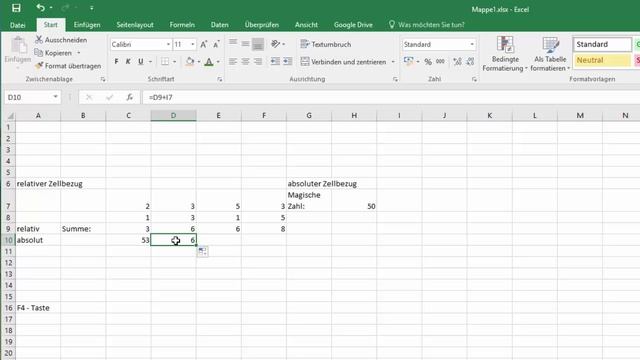This screenshot has width=640, height=360.
Task: Switch to the Einfügen tab
Action: [x=87, y=25]
